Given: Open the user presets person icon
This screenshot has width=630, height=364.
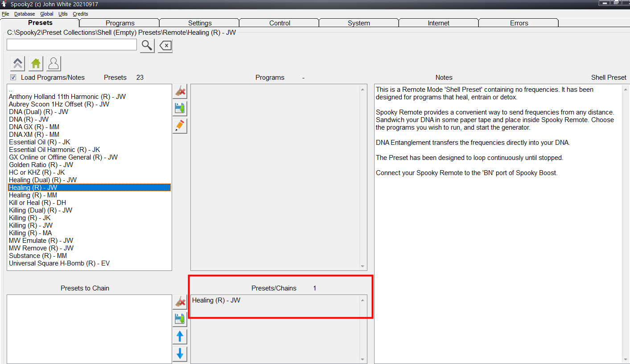Looking at the screenshot, I should point(54,64).
